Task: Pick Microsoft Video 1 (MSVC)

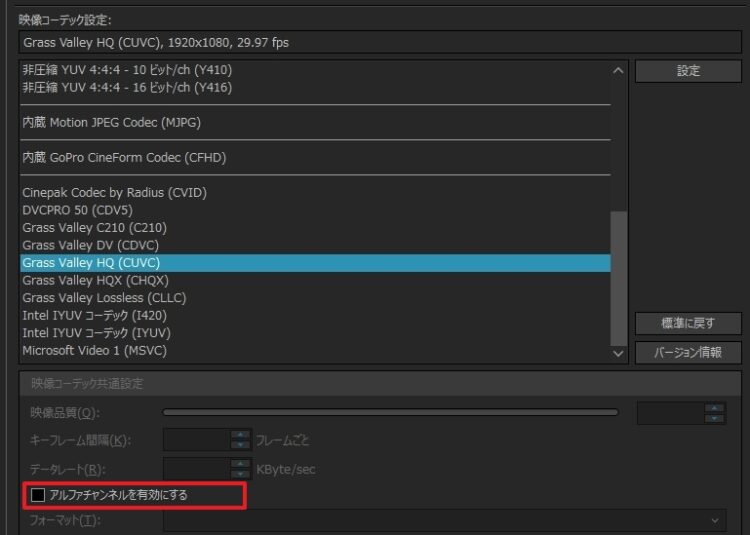Action: pos(315,350)
